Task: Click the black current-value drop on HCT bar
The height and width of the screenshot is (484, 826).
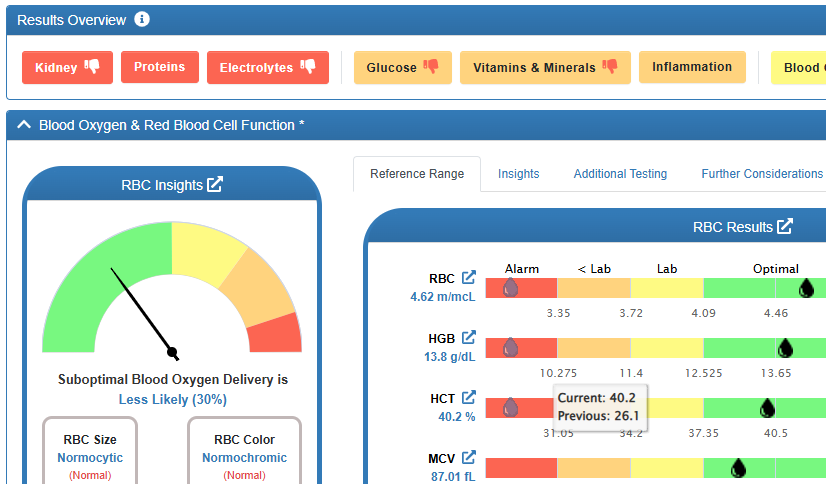Action: (768, 408)
